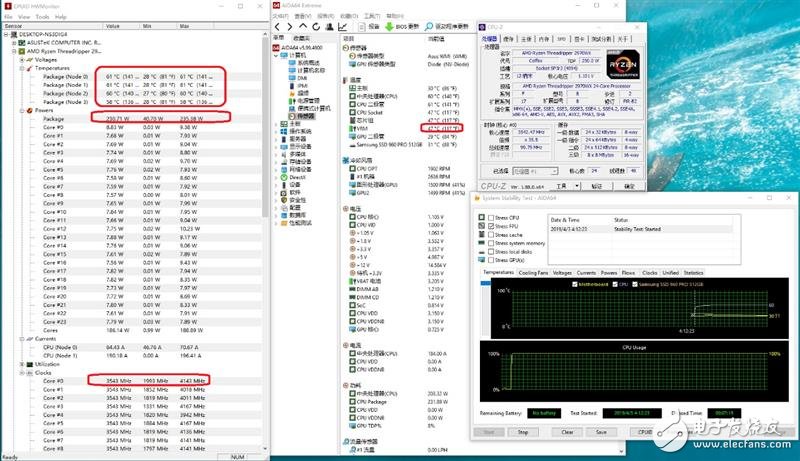The height and width of the screenshot is (461, 800).
Task: Click the Clear button in Stability Test
Action: tap(567, 432)
